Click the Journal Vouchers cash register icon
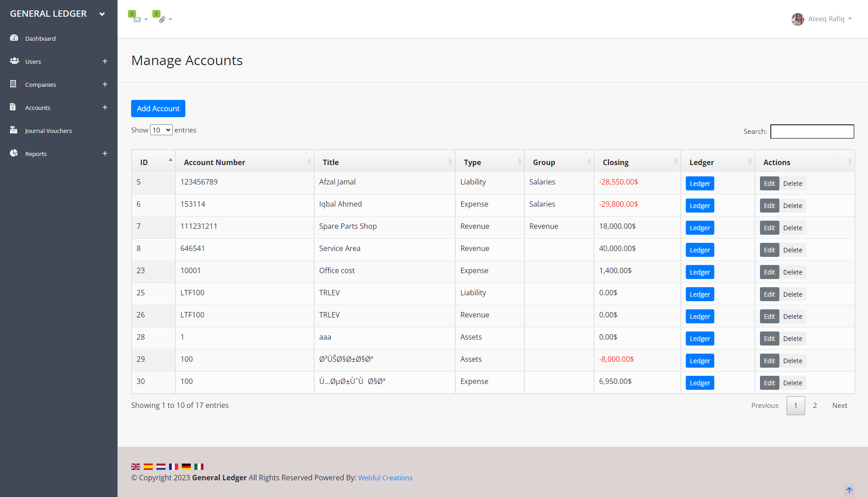868x497 pixels. (14, 130)
